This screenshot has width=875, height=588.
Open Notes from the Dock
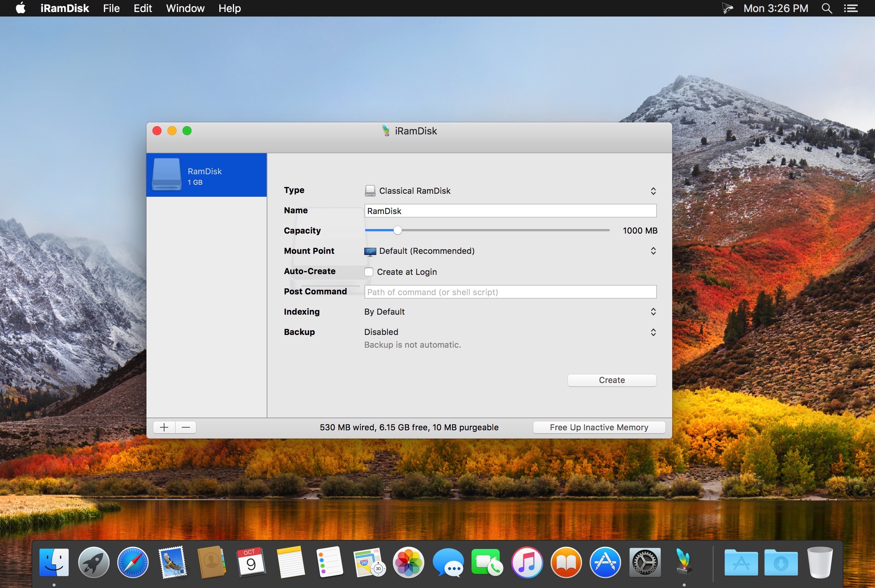click(x=290, y=562)
